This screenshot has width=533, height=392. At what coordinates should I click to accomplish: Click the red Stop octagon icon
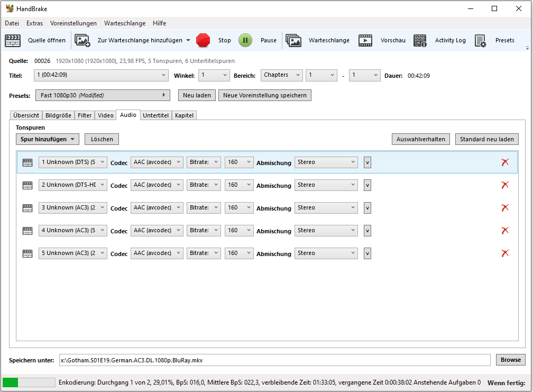pos(203,40)
